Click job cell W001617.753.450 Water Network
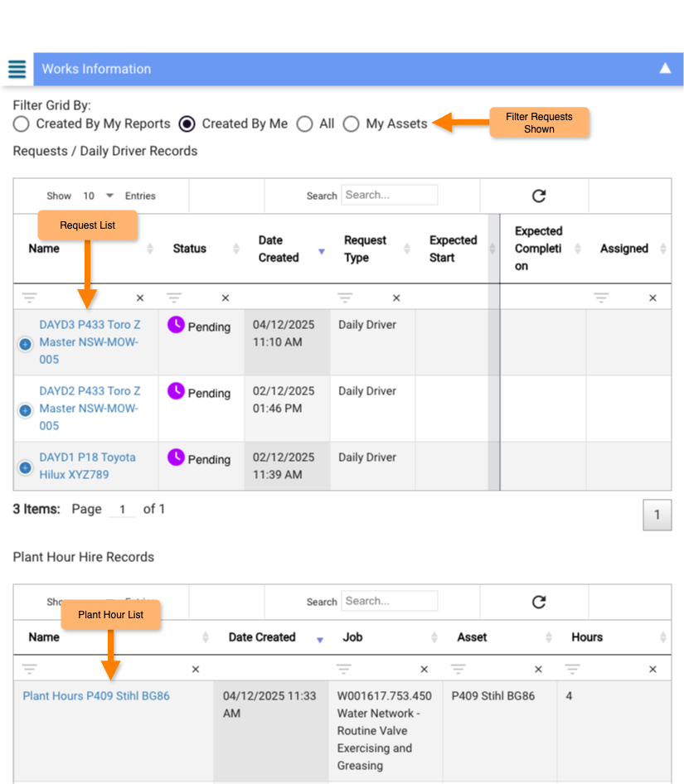 [384, 730]
